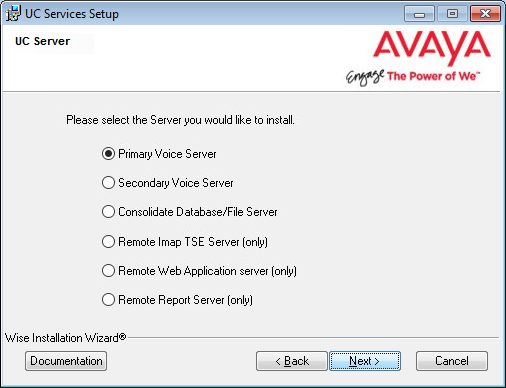This screenshot has width=506, height=388.
Task: Click the red AVAYA logo
Action: tap(432, 47)
